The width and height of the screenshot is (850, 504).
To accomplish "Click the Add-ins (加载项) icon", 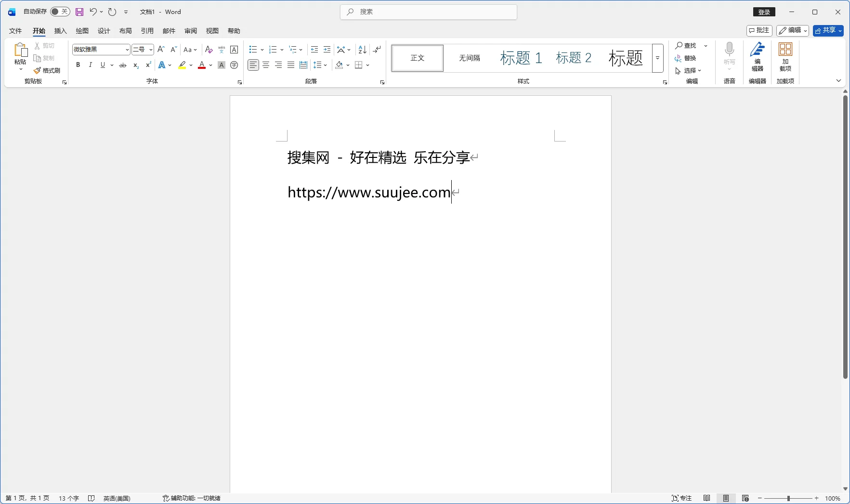I will pos(785,57).
